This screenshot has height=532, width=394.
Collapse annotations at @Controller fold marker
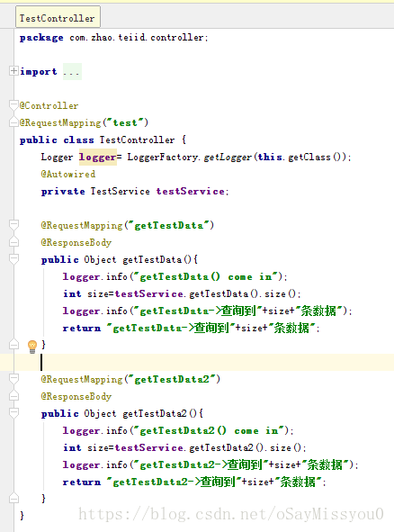pyautogui.click(x=13, y=105)
